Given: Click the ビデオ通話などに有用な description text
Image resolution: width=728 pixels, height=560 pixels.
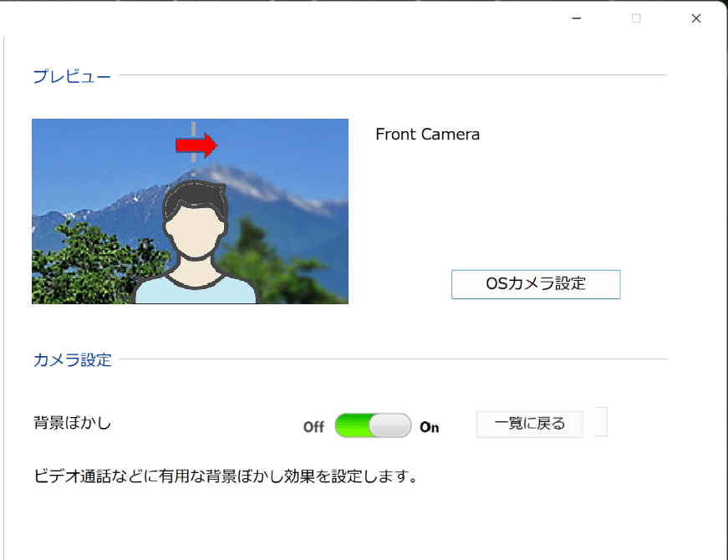Looking at the screenshot, I should 227,476.
